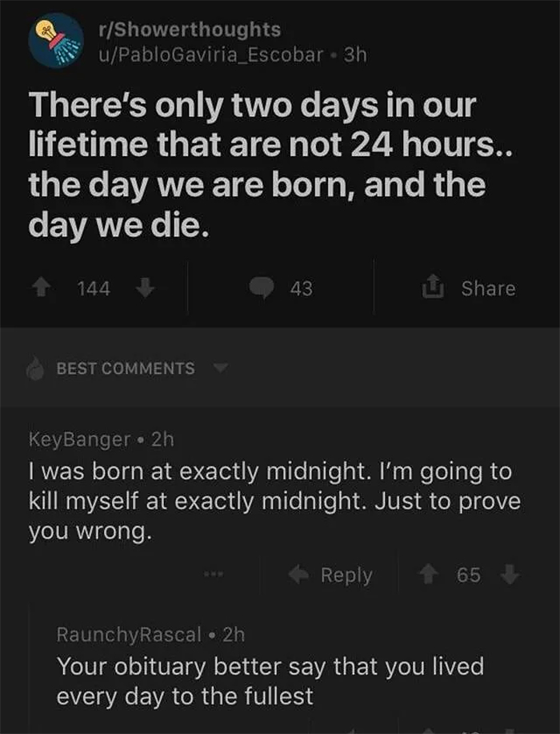Downvote the Showerthoughts post
This screenshot has height=734, width=560.
(x=144, y=288)
